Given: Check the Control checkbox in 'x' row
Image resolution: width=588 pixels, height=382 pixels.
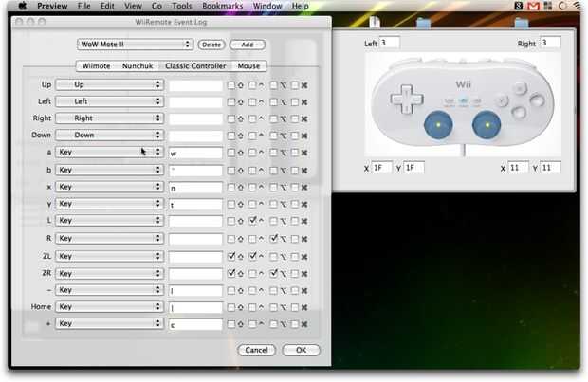Looking at the screenshot, I should [253, 187].
